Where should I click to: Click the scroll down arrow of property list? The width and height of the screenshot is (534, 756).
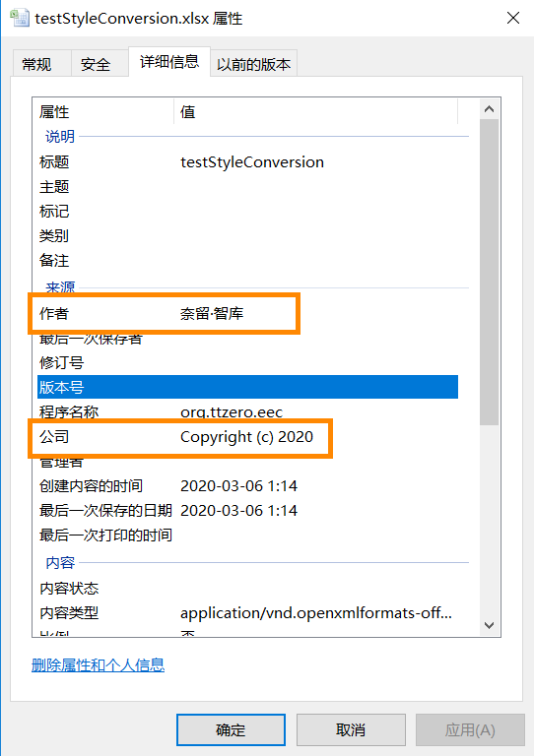point(489,625)
